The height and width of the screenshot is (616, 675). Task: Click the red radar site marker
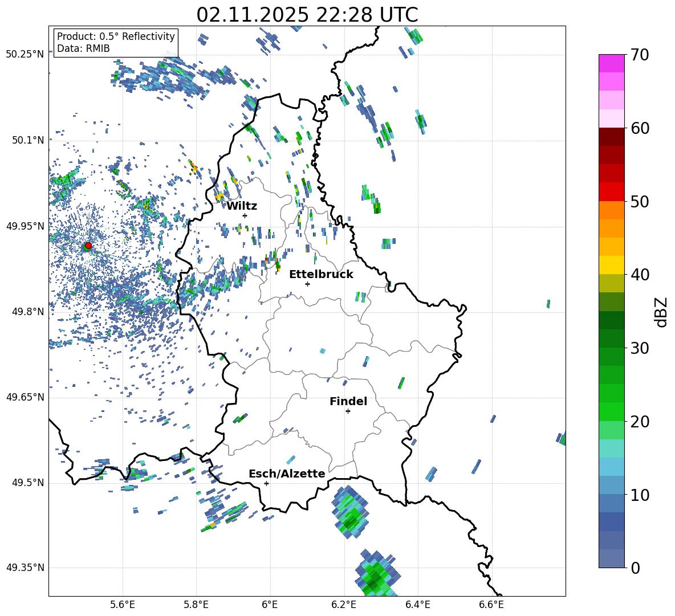coord(88,245)
